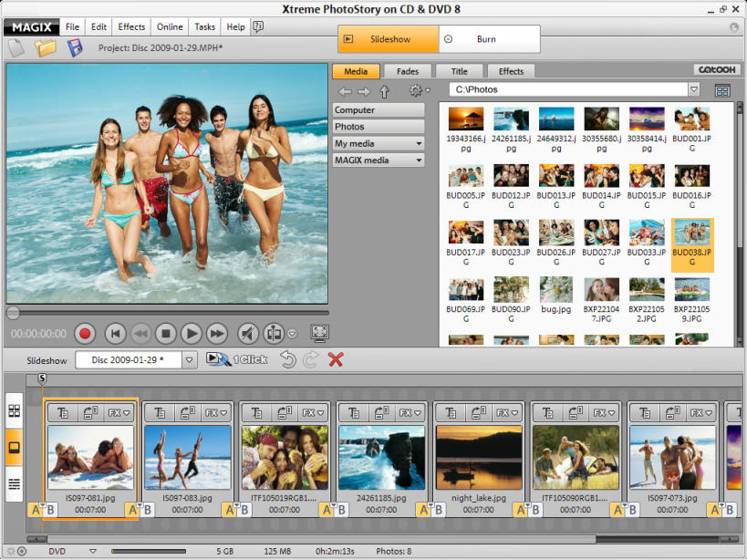The width and height of the screenshot is (747, 560).
Task: Switch to the Title tab
Action: (x=460, y=71)
